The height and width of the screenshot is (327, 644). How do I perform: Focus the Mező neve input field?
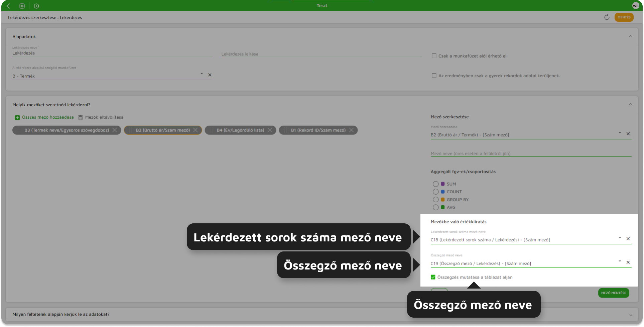point(531,153)
